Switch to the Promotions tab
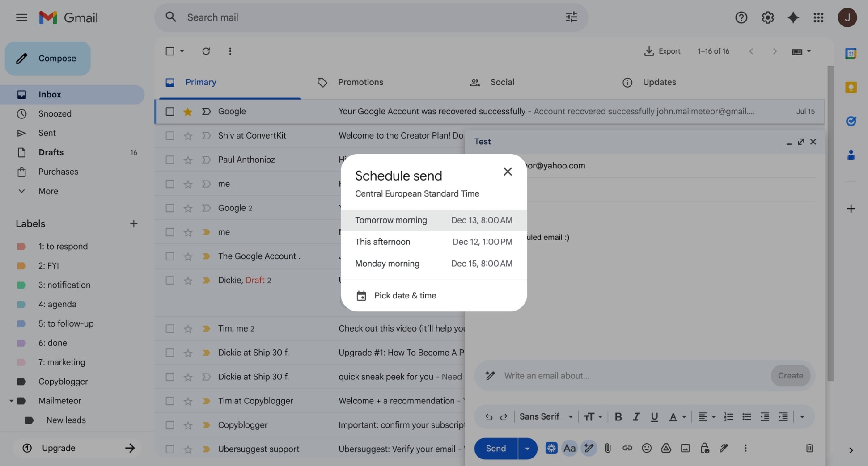 tap(360, 82)
